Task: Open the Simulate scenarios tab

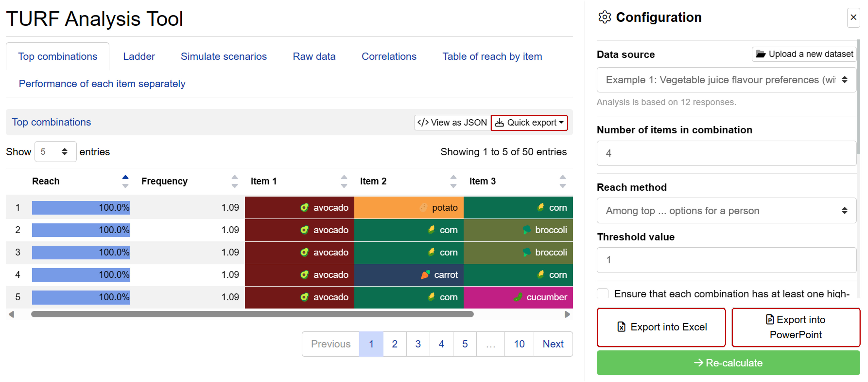Action: (x=224, y=56)
